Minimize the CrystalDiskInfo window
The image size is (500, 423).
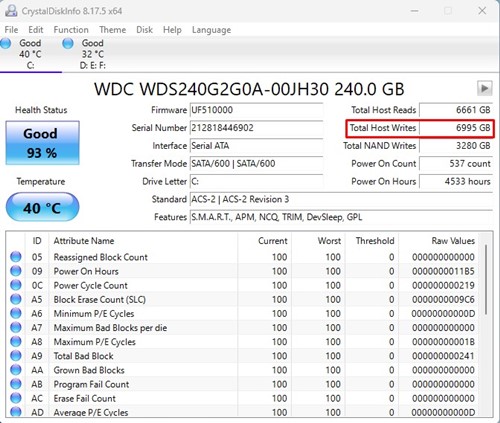(414, 11)
